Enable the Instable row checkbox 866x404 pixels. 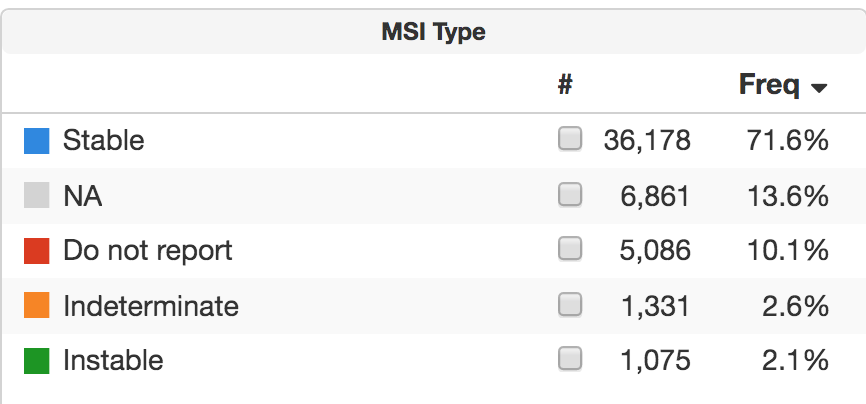[x=570, y=358]
